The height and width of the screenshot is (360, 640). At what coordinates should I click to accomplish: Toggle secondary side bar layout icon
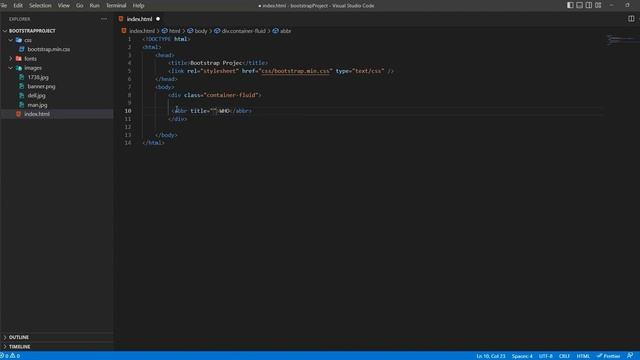pyautogui.click(x=589, y=5)
